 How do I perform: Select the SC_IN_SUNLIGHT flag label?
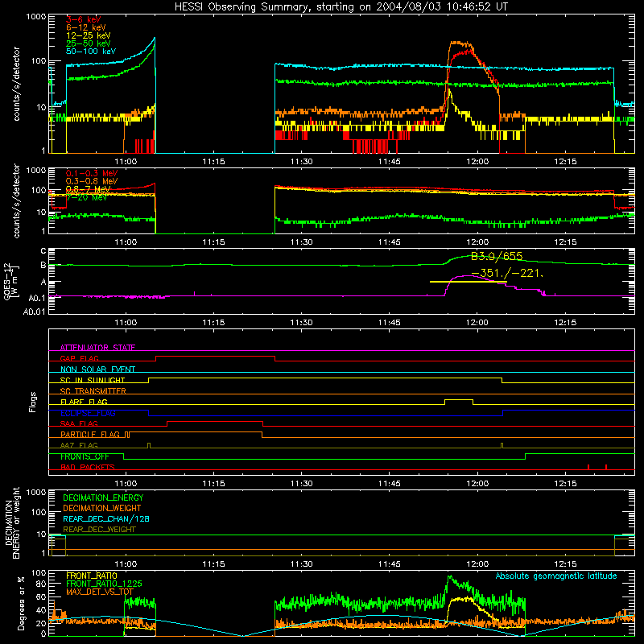click(x=93, y=380)
